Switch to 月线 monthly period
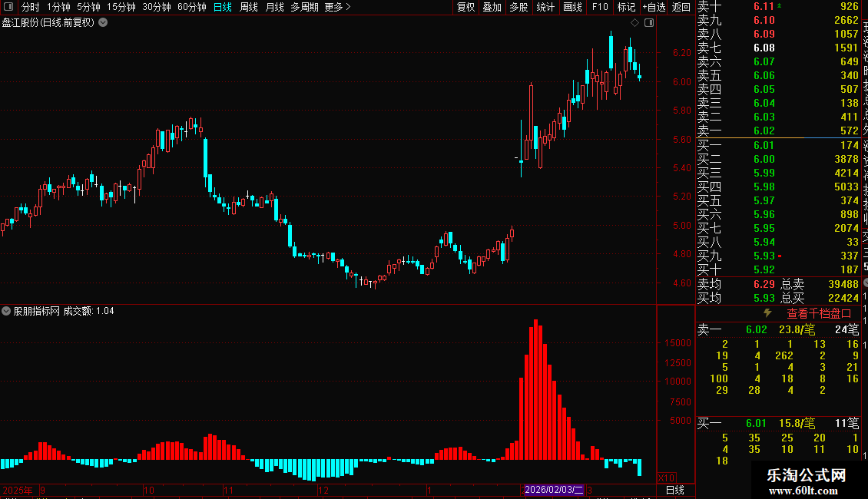The height and width of the screenshot is (499, 868). 274,7
